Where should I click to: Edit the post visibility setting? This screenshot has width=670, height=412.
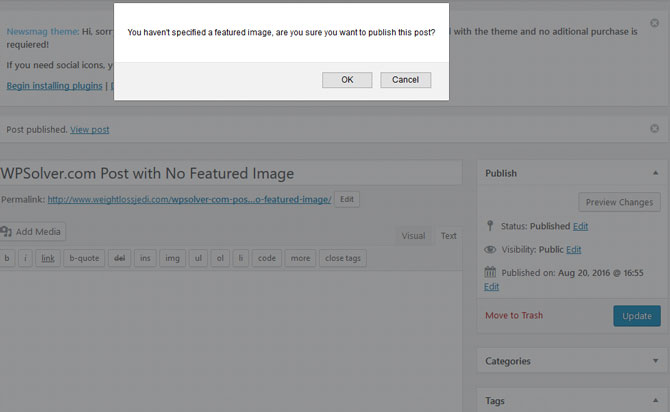[573, 250]
